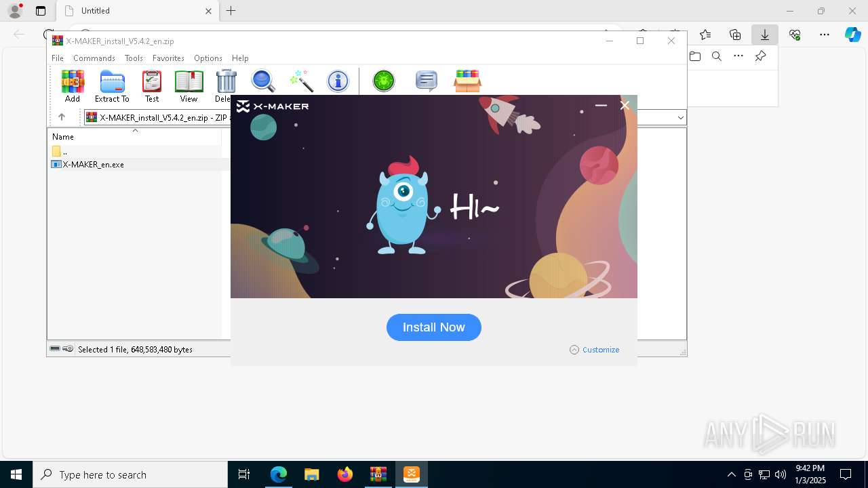Click the volume speaker icon
Image resolution: width=868 pixels, height=488 pixels.
click(781, 474)
